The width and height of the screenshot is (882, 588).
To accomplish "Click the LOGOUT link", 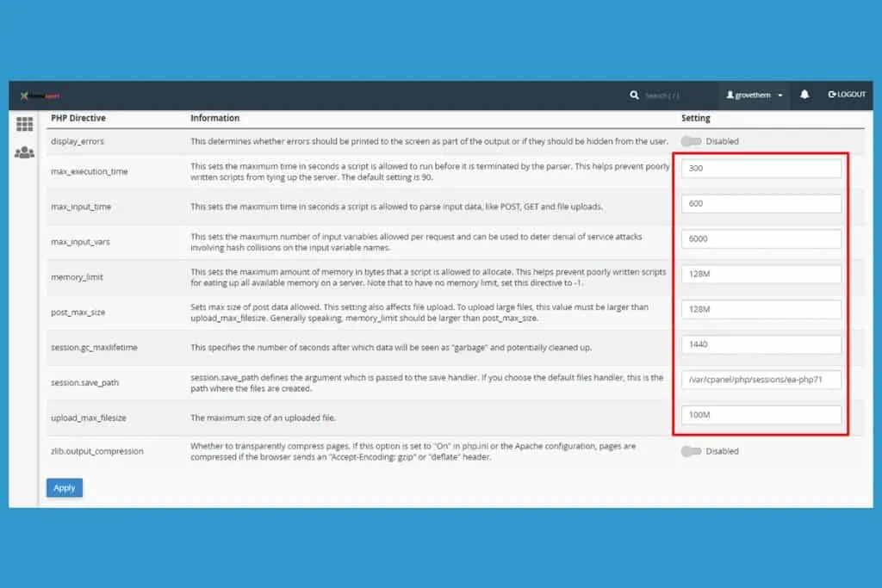I will [847, 95].
